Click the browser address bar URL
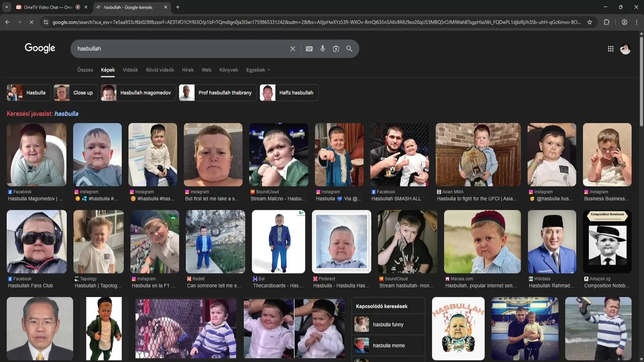644x362 pixels. click(317, 22)
